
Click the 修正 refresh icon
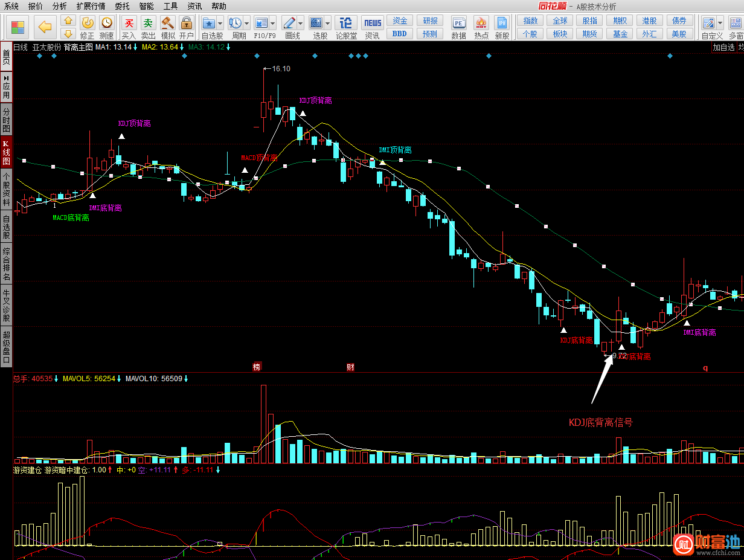pyautogui.click(x=88, y=24)
